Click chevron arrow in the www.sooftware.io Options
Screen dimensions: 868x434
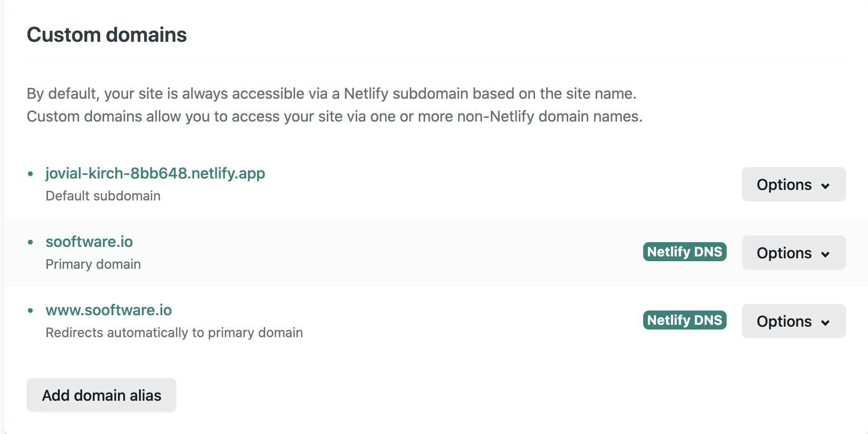pos(825,322)
